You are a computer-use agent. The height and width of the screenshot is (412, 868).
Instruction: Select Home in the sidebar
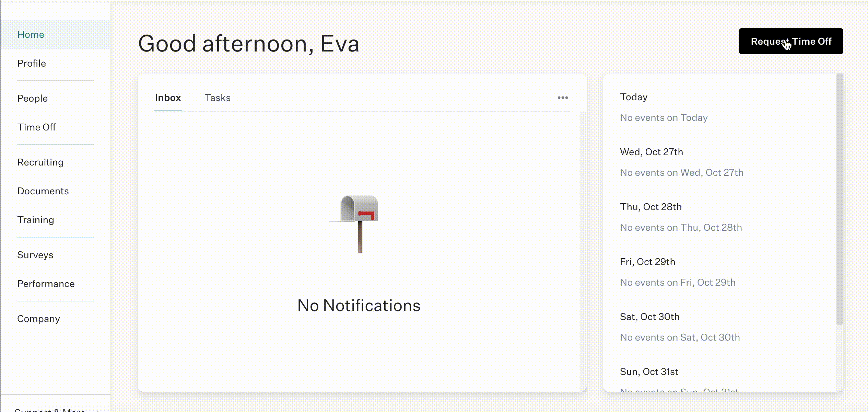point(31,35)
